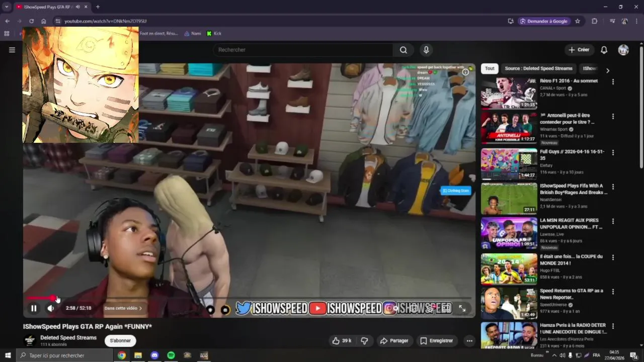This screenshot has width=644, height=362.
Task: Click the Partager button
Action: [x=394, y=341]
